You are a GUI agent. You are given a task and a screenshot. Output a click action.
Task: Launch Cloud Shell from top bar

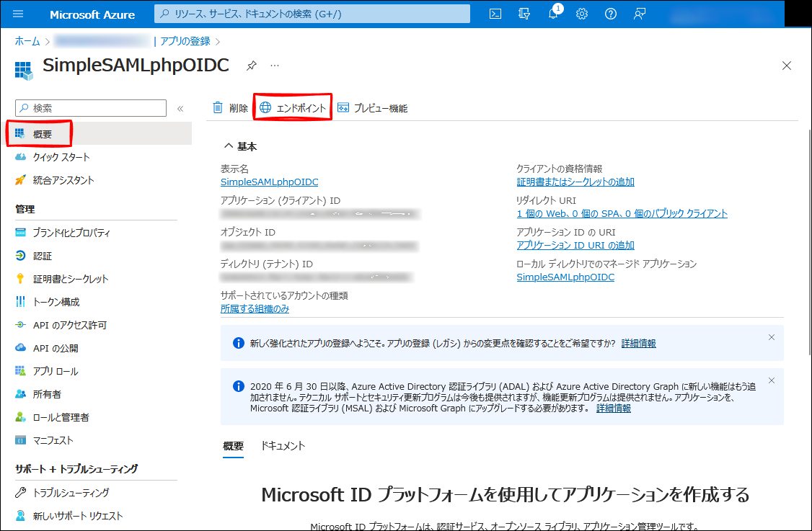[x=495, y=14]
